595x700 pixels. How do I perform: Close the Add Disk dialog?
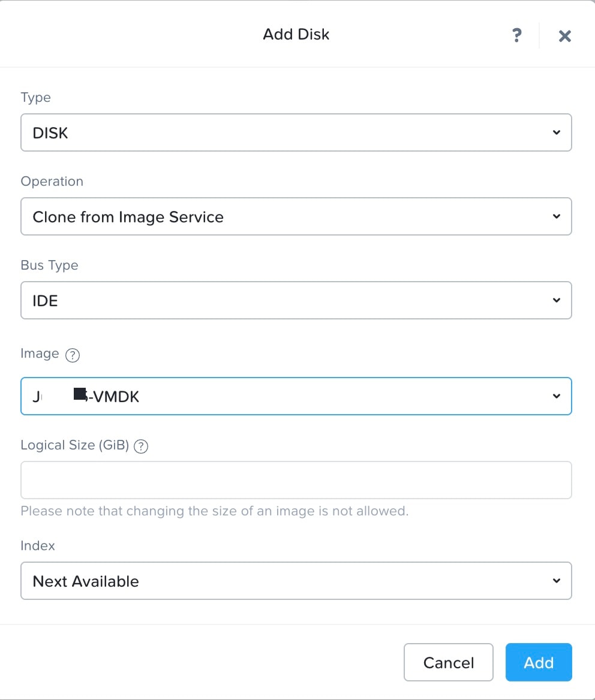(564, 36)
